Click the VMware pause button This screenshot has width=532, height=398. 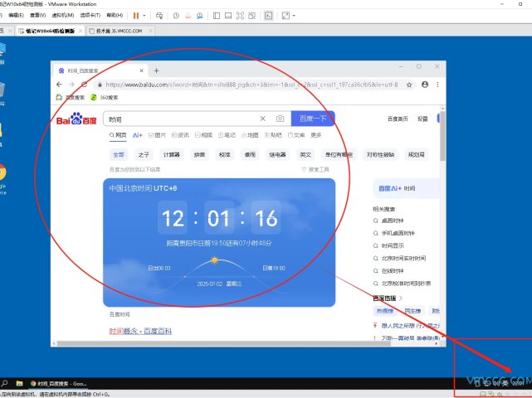click(x=135, y=15)
